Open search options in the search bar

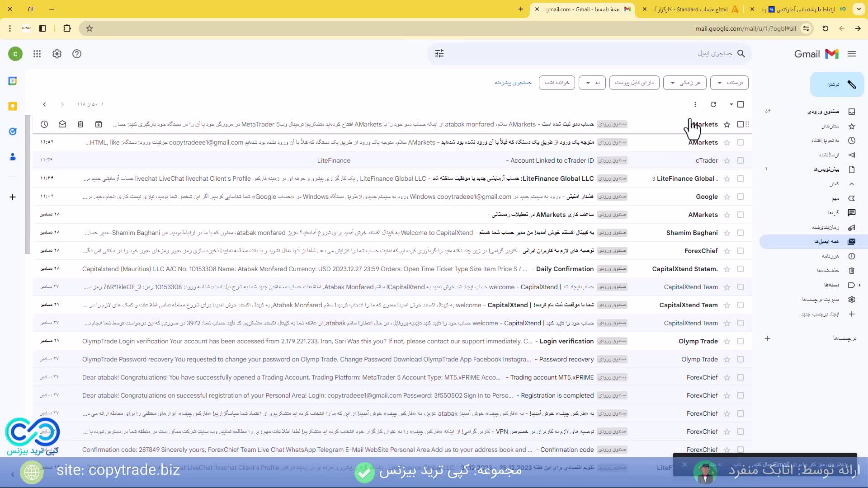click(439, 53)
